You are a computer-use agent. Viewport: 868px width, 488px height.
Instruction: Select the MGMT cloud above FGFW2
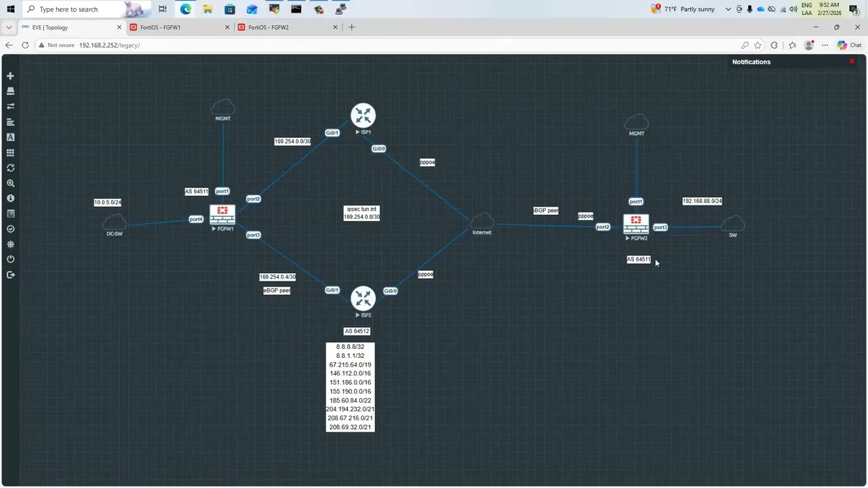636,122
